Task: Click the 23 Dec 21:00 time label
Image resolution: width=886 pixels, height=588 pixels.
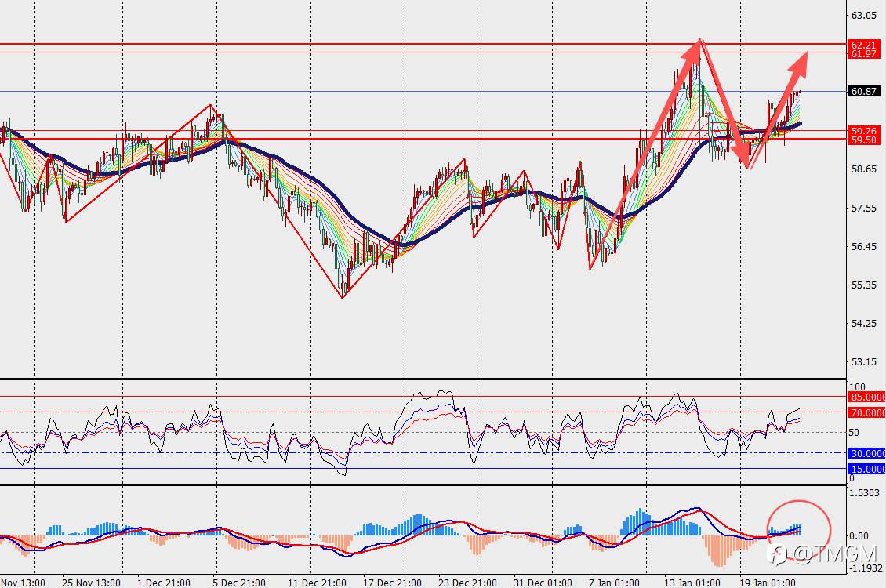Action: (x=468, y=583)
